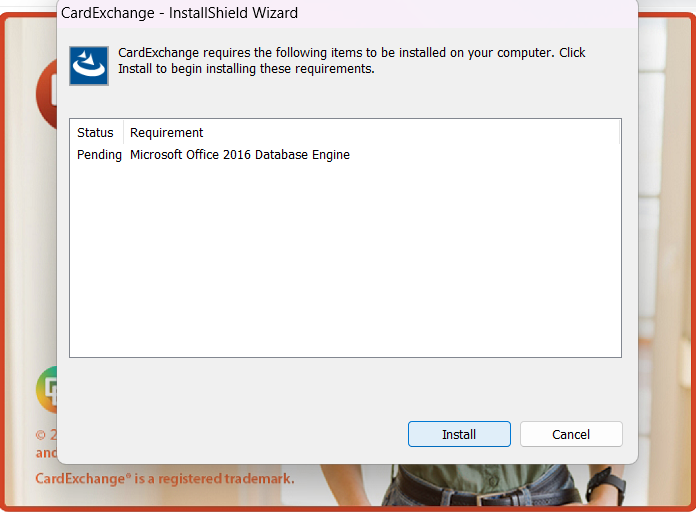Select the Status column header
Viewport: 696px width, 512px height.
coord(95,132)
